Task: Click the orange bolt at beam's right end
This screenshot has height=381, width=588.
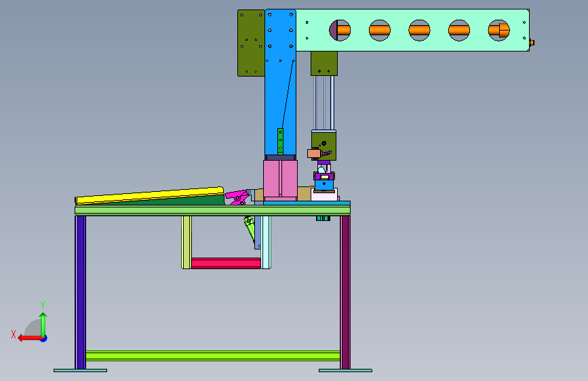Action: [x=532, y=43]
